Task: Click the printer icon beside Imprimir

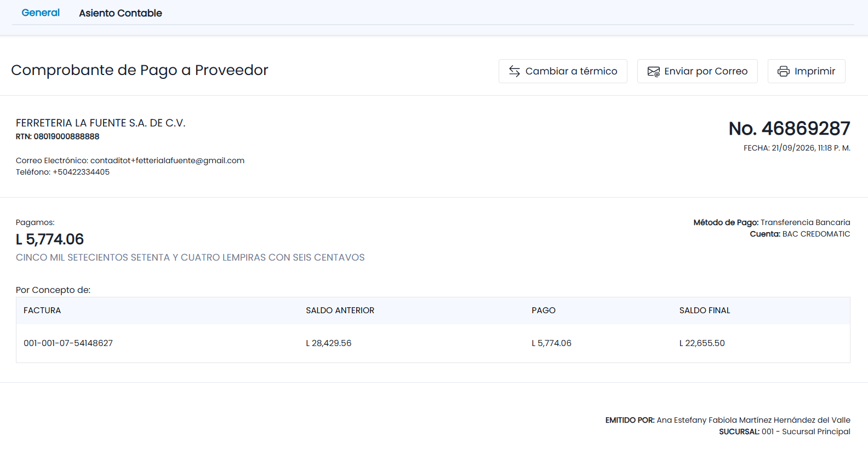Action: (x=784, y=71)
